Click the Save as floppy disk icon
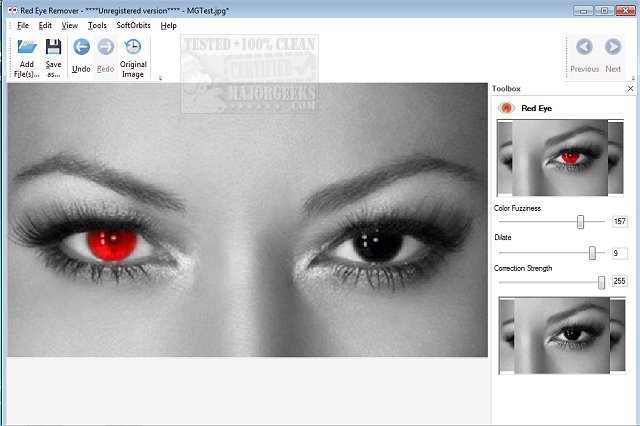The width and height of the screenshot is (640, 426). tap(53, 47)
